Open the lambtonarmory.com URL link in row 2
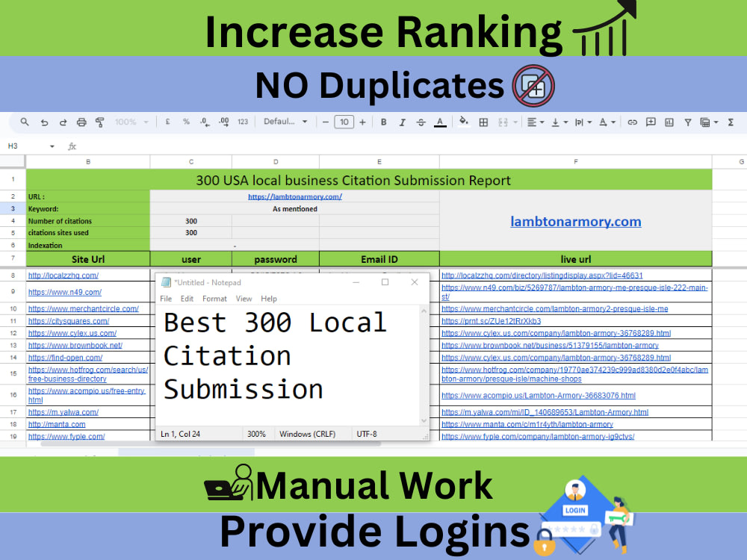This screenshot has height=560, width=747. (295, 196)
